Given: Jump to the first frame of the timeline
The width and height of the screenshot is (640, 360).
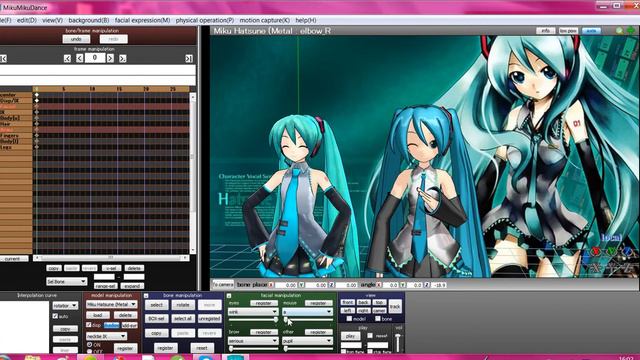Looking at the screenshot, I should (x=3, y=59).
